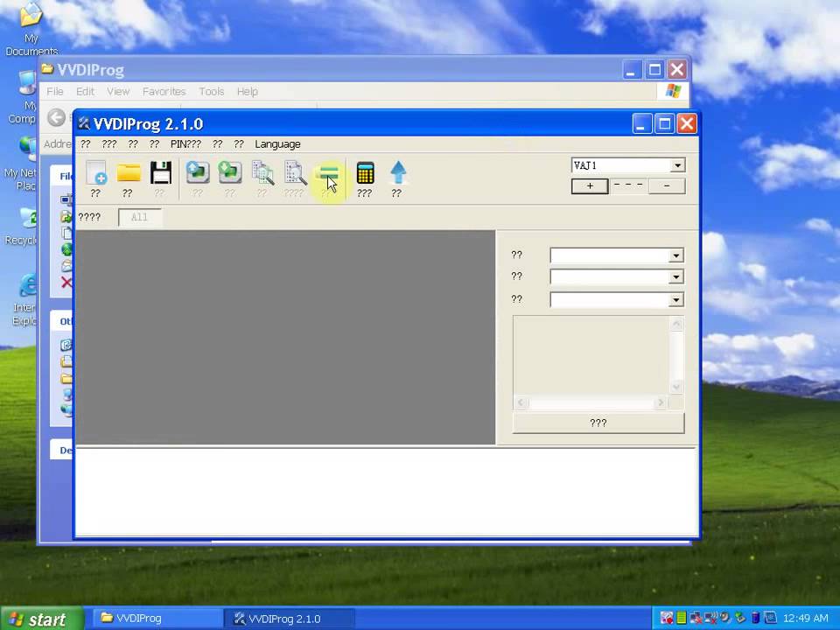Select the My Documents desktop icon
The height and width of the screenshot is (630, 840).
[x=31, y=28]
